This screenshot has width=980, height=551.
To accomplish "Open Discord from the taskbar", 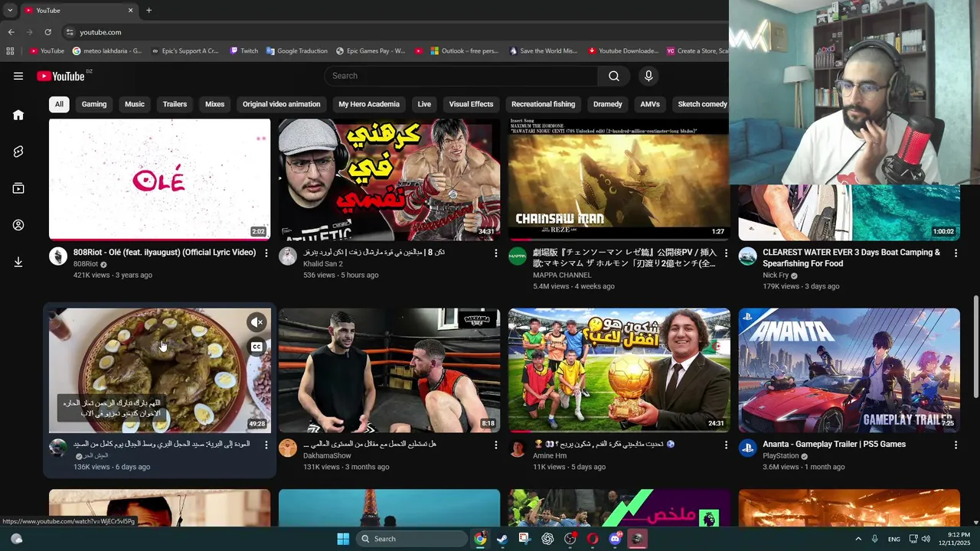I will [615, 539].
